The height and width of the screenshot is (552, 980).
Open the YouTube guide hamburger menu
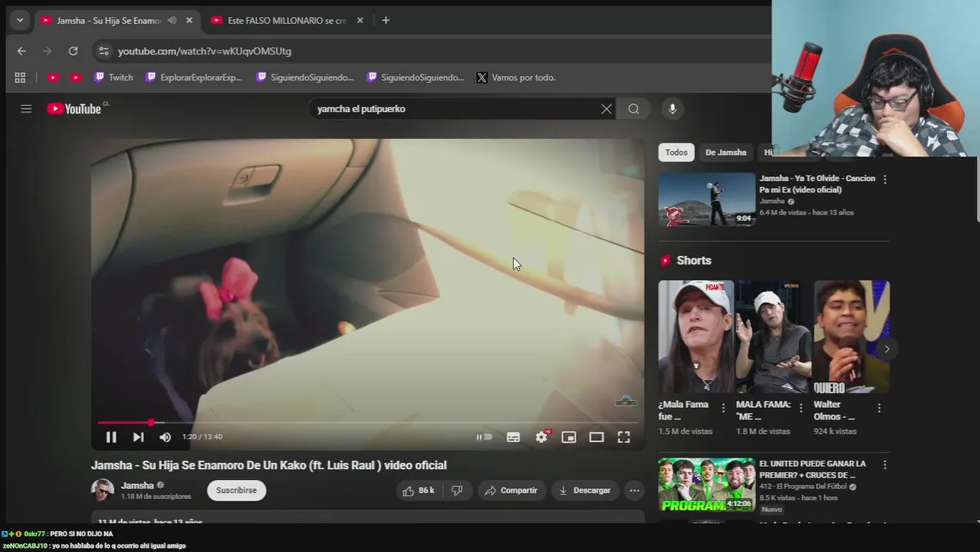click(x=26, y=109)
